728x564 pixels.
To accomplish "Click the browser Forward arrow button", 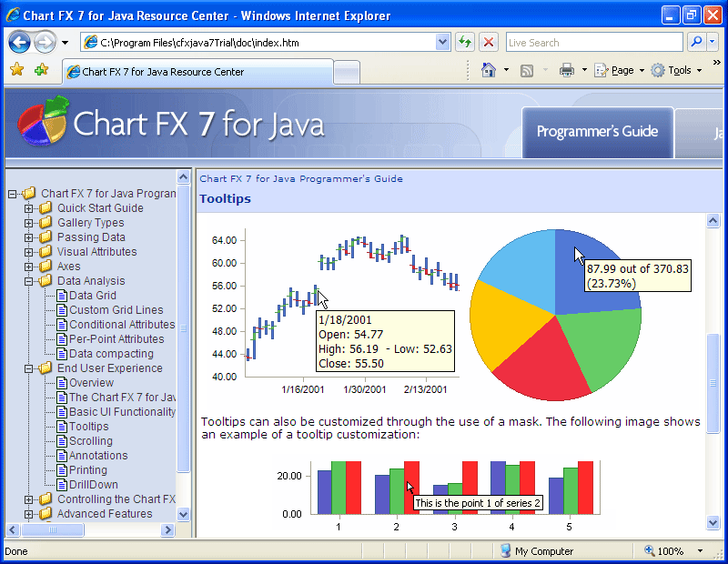I will tap(45, 43).
